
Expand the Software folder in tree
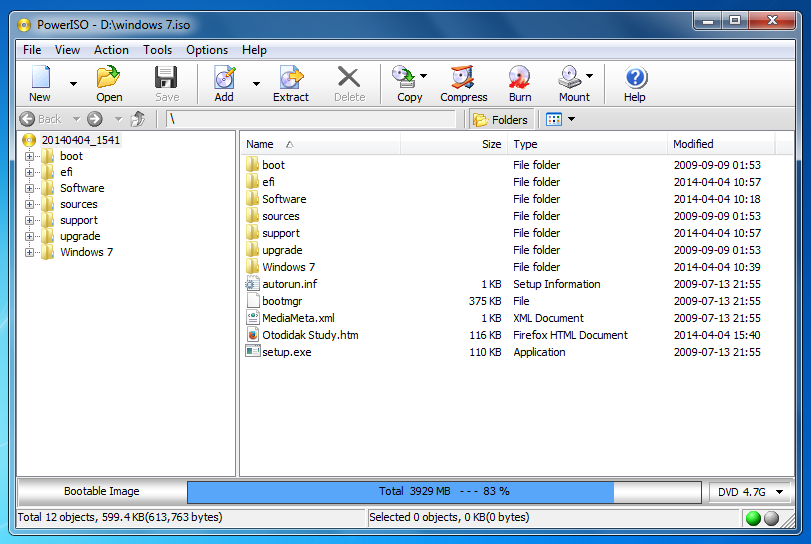[29, 188]
